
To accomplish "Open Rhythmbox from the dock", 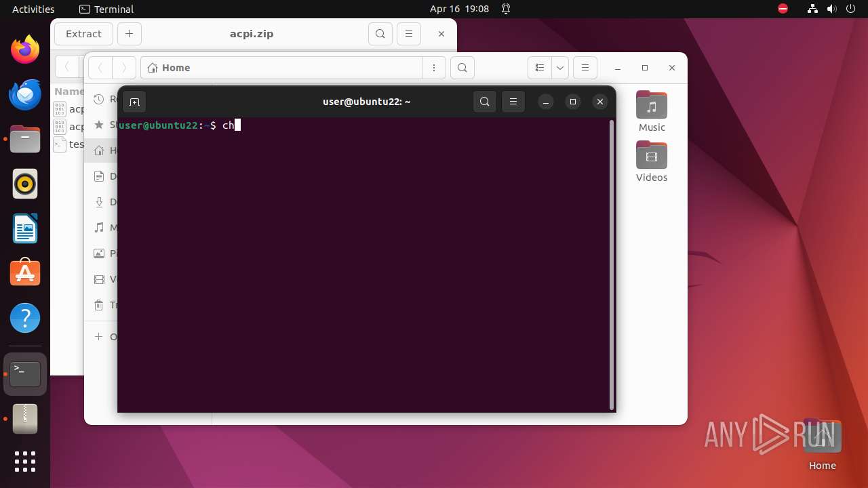I will tap(25, 184).
